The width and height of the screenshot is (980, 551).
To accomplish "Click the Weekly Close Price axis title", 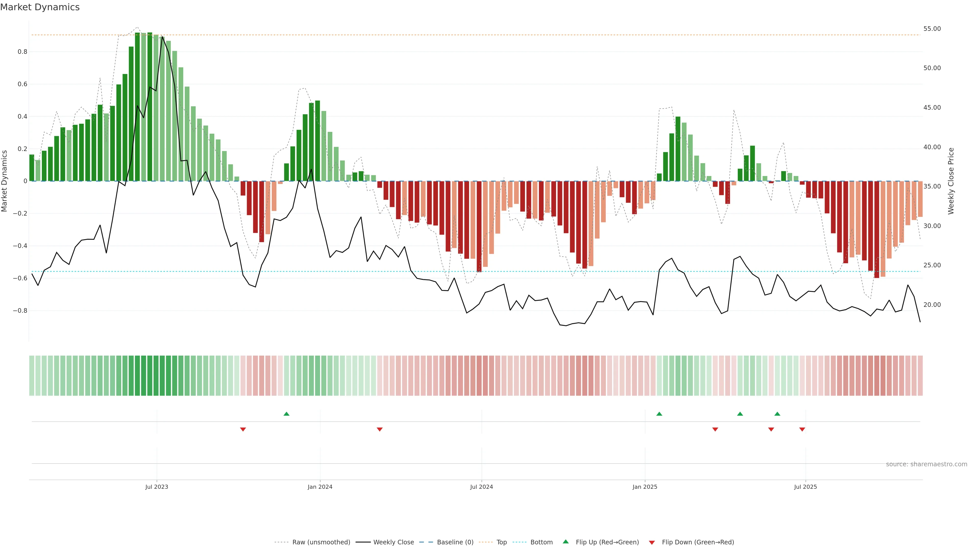I will (x=951, y=181).
